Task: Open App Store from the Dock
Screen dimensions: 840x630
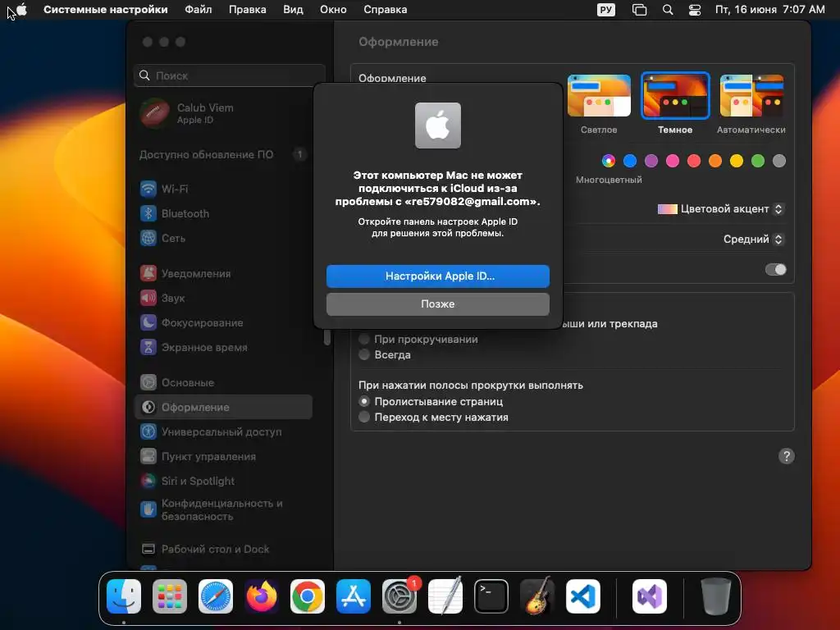Action: click(354, 596)
